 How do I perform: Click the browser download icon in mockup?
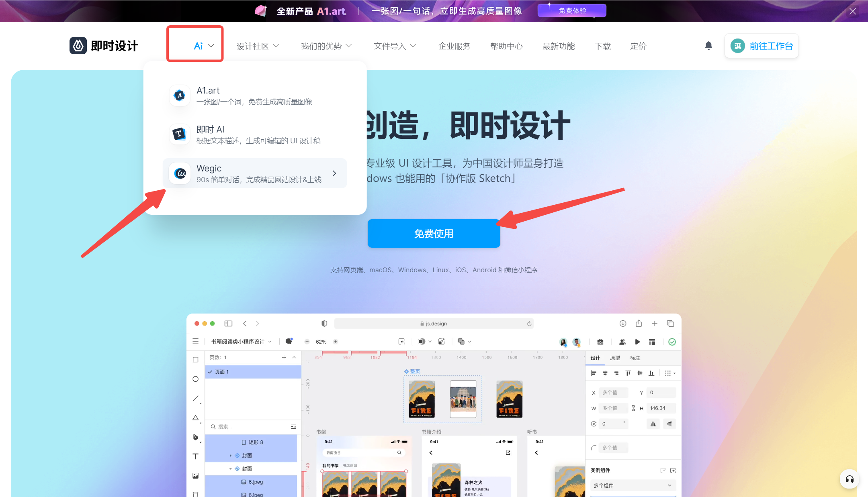pyautogui.click(x=623, y=324)
